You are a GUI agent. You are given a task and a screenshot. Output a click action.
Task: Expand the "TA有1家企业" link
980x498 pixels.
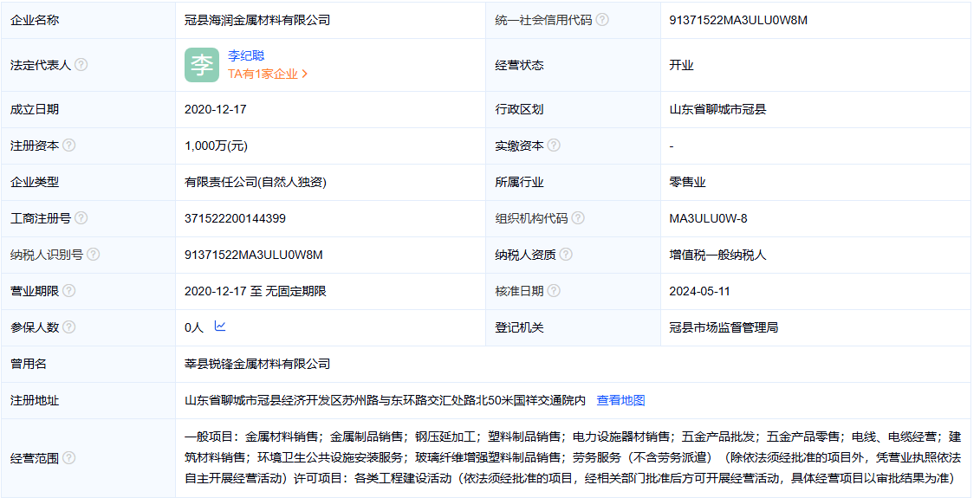[267, 74]
